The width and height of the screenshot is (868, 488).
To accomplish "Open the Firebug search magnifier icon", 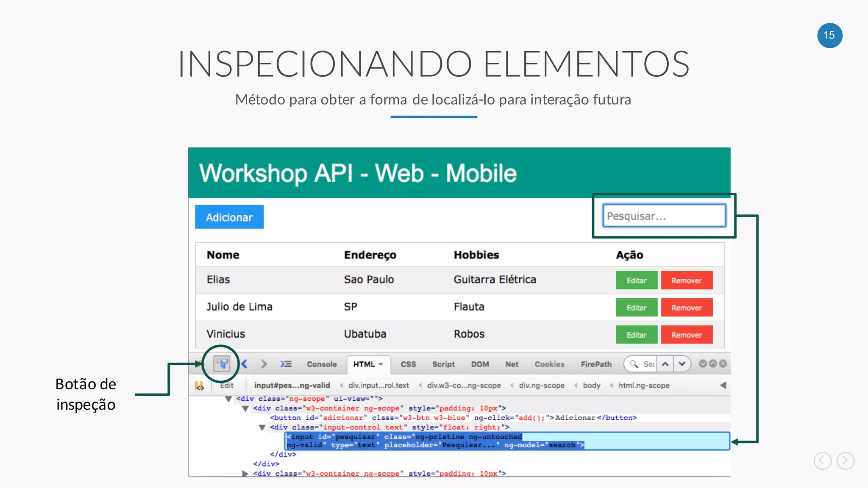I will point(634,364).
